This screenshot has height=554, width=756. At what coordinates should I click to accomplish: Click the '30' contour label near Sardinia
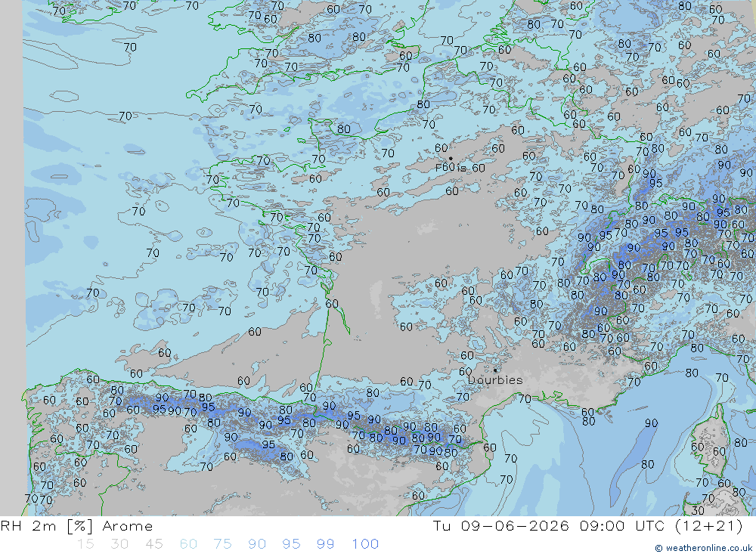tap(697, 510)
